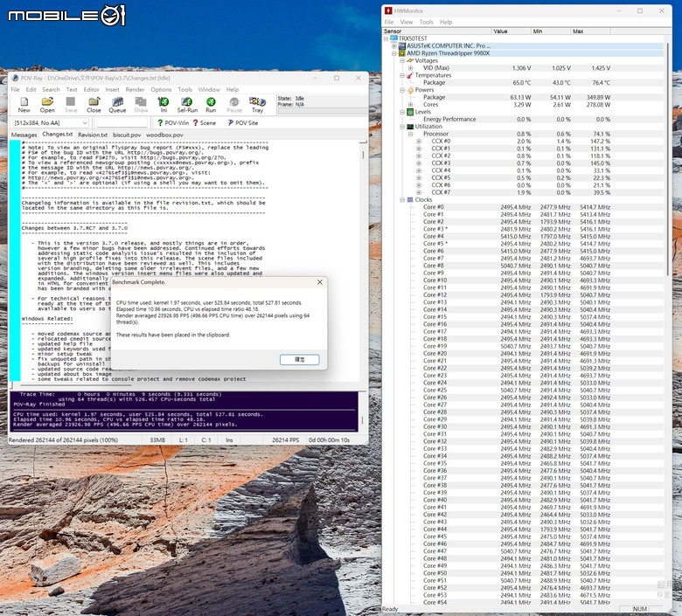Open the render resolution dropdown 512x384, No AA
The height and width of the screenshot is (616, 682).
click(x=51, y=123)
